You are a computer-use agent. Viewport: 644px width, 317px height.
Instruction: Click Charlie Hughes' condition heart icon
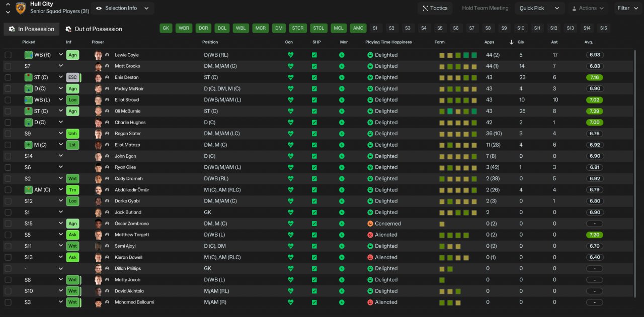click(290, 123)
